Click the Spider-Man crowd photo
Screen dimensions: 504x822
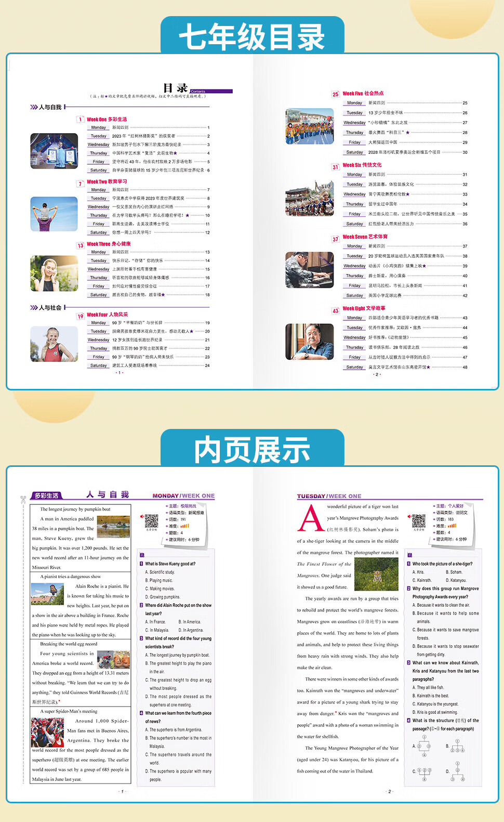47,732
